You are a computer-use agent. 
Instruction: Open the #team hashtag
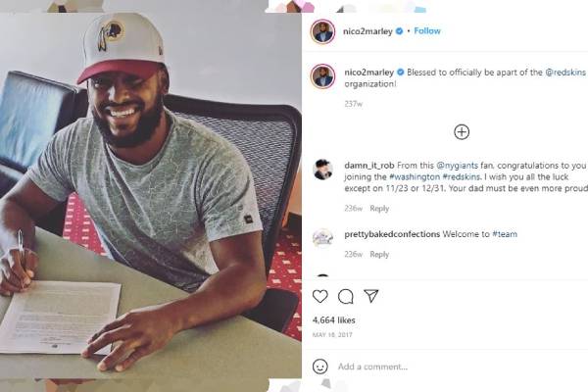(505, 234)
